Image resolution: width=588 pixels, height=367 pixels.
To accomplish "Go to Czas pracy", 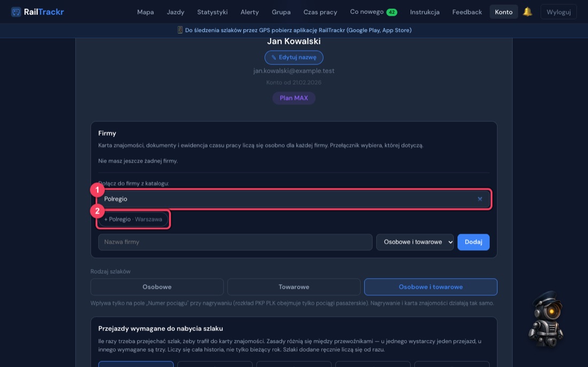I will pyautogui.click(x=320, y=12).
